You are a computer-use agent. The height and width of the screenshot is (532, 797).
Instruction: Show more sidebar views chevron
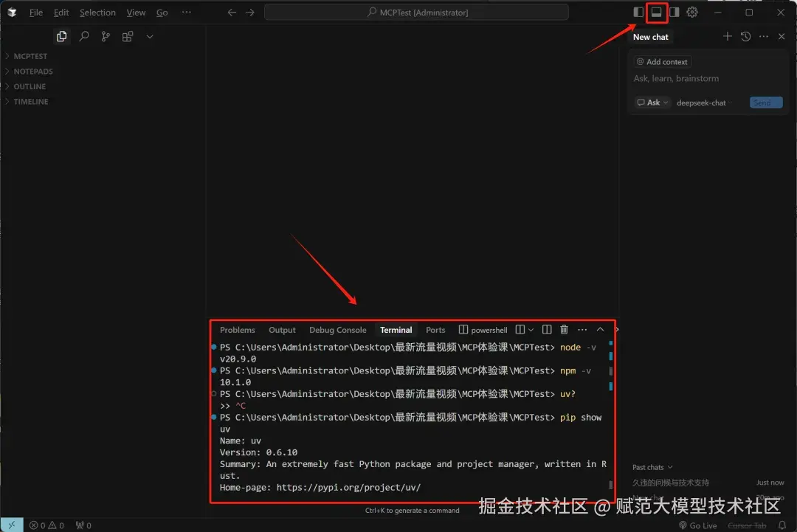pos(150,37)
